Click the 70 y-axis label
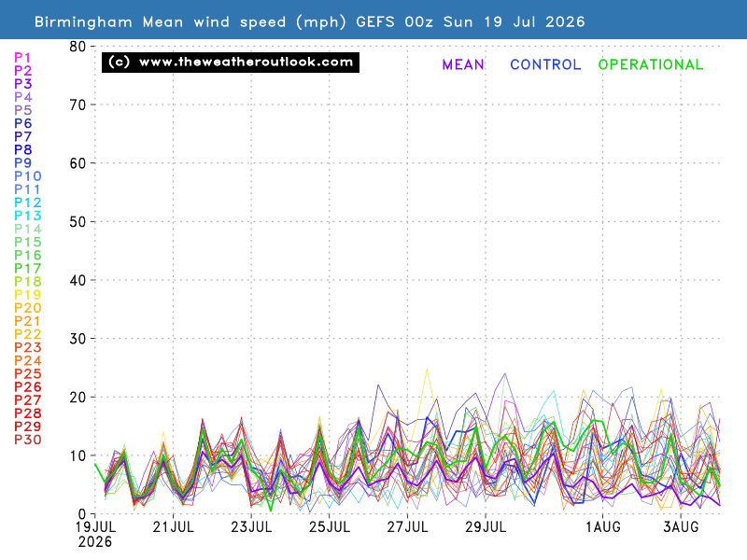 [x=78, y=105]
